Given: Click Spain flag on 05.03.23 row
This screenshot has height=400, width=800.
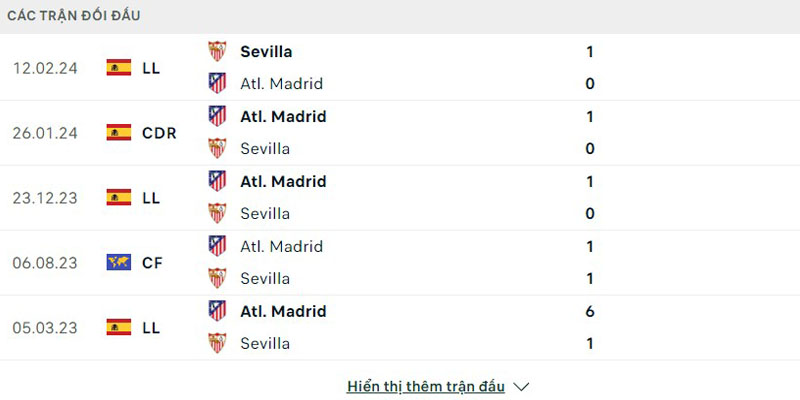Looking at the screenshot, I should [x=119, y=327].
